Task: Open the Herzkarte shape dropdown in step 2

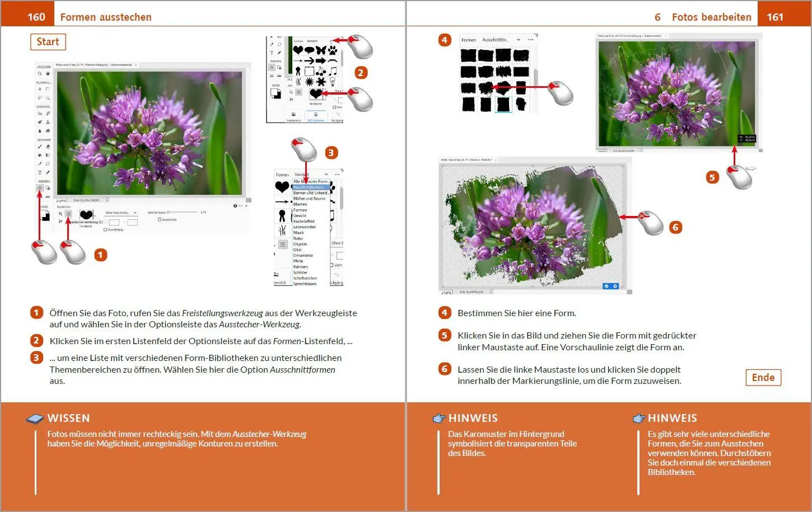Action: point(318,94)
